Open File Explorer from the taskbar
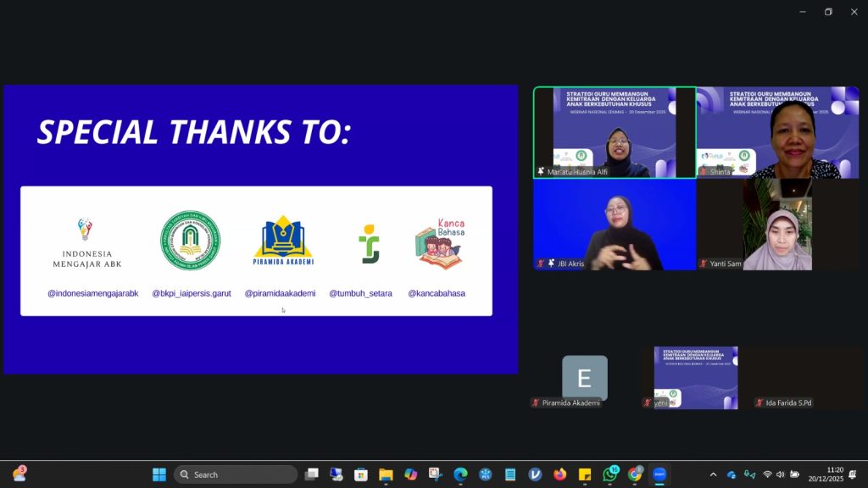Image resolution: width=868 pixels, height=488 pixels. [x=386, y=474]
